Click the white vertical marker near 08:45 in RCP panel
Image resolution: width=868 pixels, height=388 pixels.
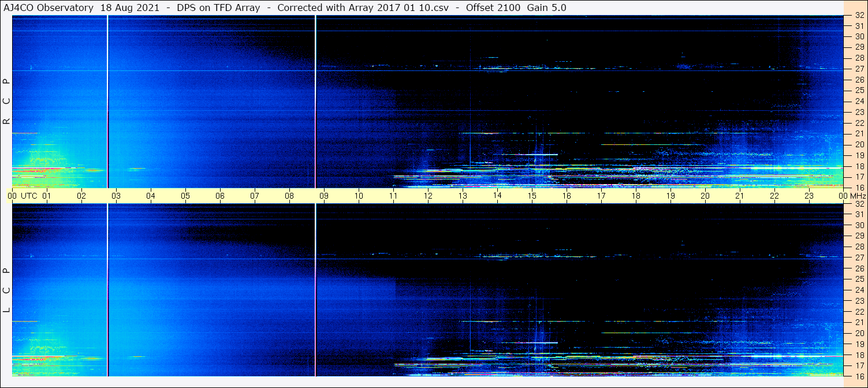tap(315, 102)
